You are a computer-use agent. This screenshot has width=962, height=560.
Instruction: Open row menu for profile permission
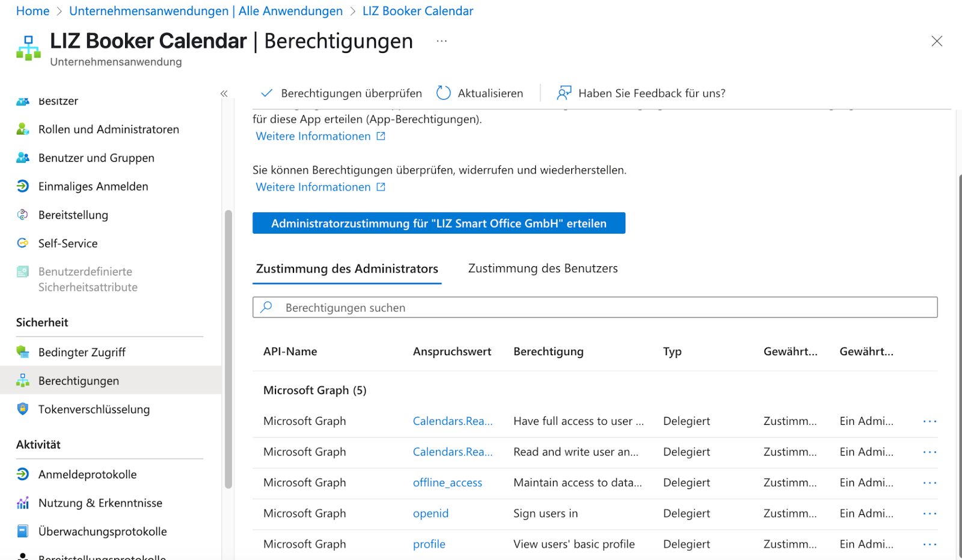[930, 544]
